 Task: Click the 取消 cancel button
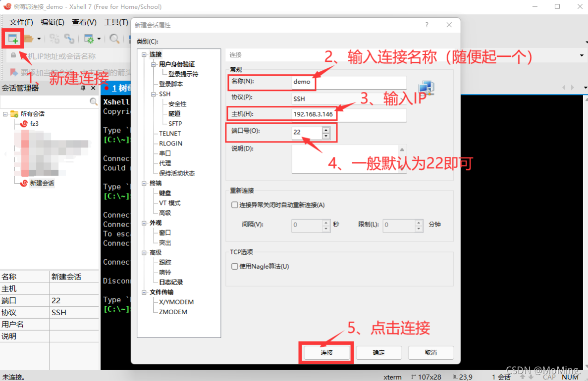(431, 352)
